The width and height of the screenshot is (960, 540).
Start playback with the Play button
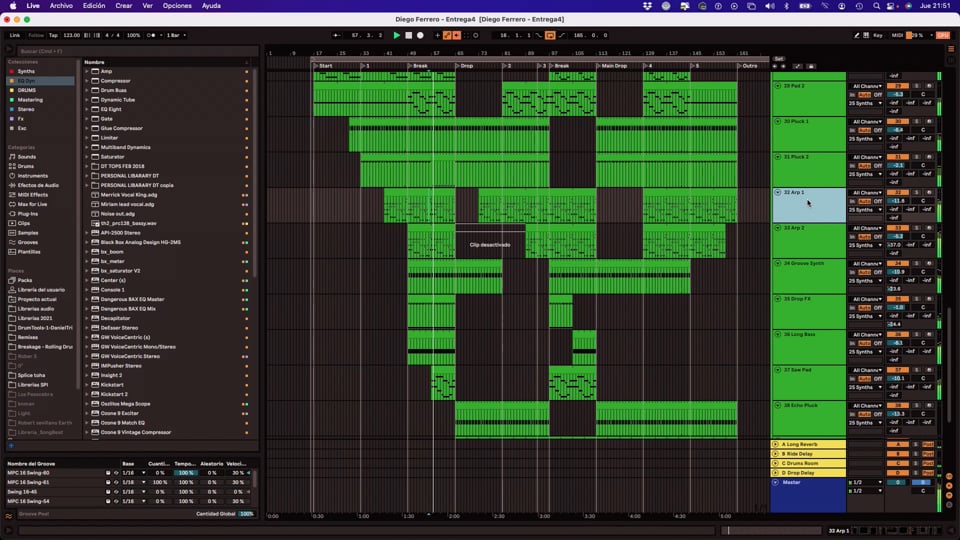pos(397,36)
